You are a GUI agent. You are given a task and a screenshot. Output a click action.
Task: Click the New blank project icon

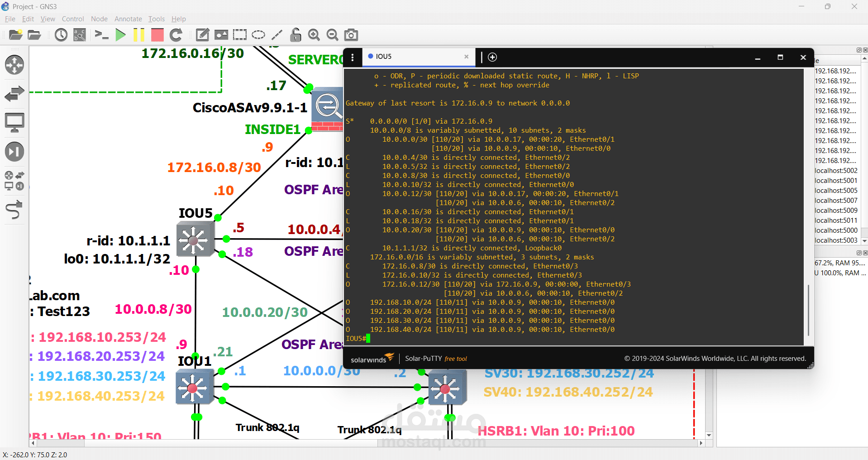point(15,35)
